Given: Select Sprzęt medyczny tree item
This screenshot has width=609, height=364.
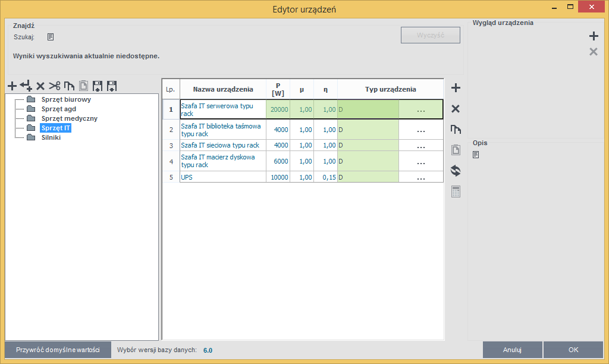Looking at the screenshot, I should click(x=69, y=118).
